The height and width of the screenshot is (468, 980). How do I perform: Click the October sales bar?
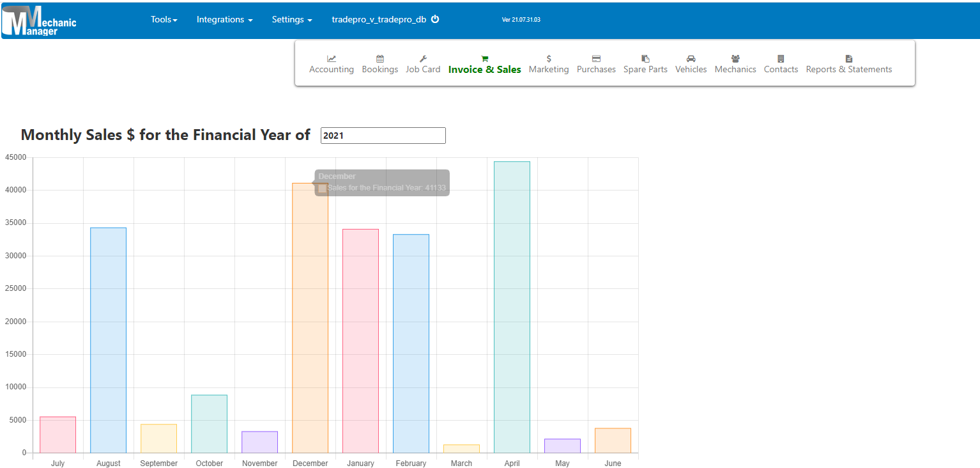[209, 424]
